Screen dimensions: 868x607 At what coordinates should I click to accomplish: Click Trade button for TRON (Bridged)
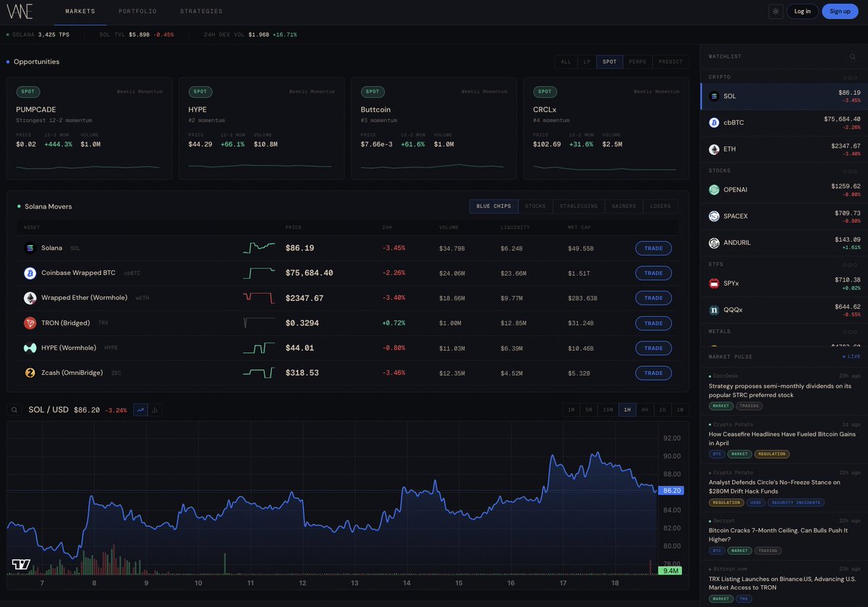[653, 323]
